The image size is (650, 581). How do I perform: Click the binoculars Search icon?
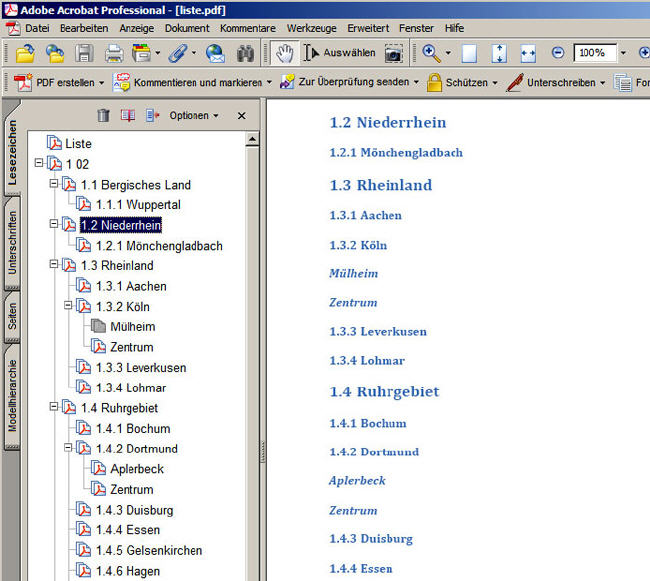(x=245, y=53)
